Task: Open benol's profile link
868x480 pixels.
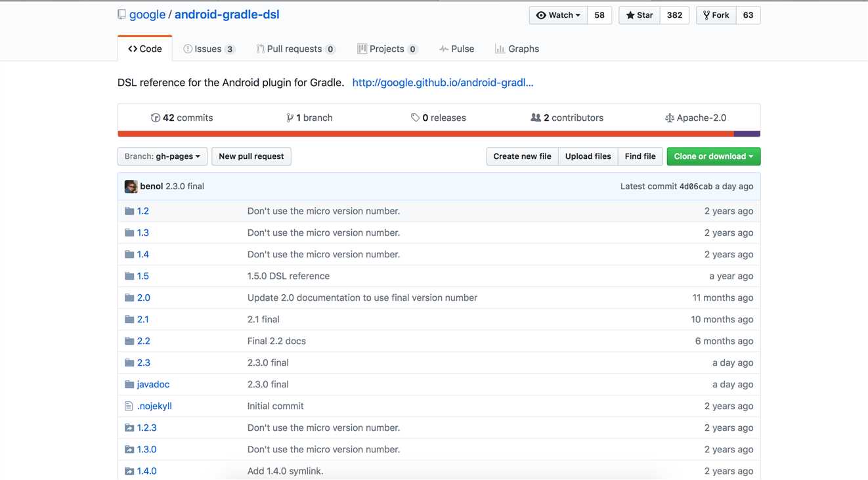Action: coord(151,186)
